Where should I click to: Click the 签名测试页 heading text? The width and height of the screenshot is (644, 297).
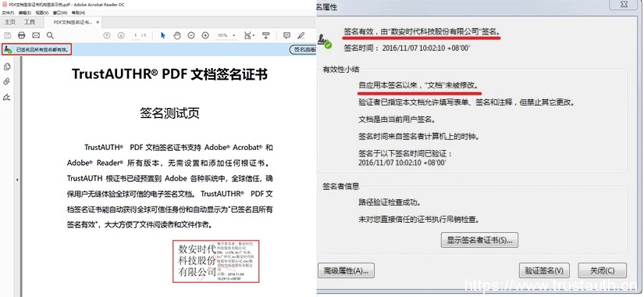click(169, 113)
